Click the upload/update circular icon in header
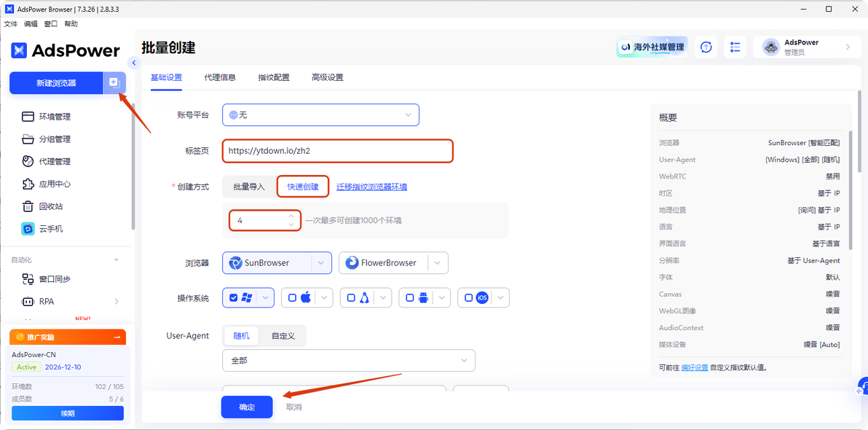Image resolution: width=868 pixels, height=430 pixels. click(x=706, y=47)
